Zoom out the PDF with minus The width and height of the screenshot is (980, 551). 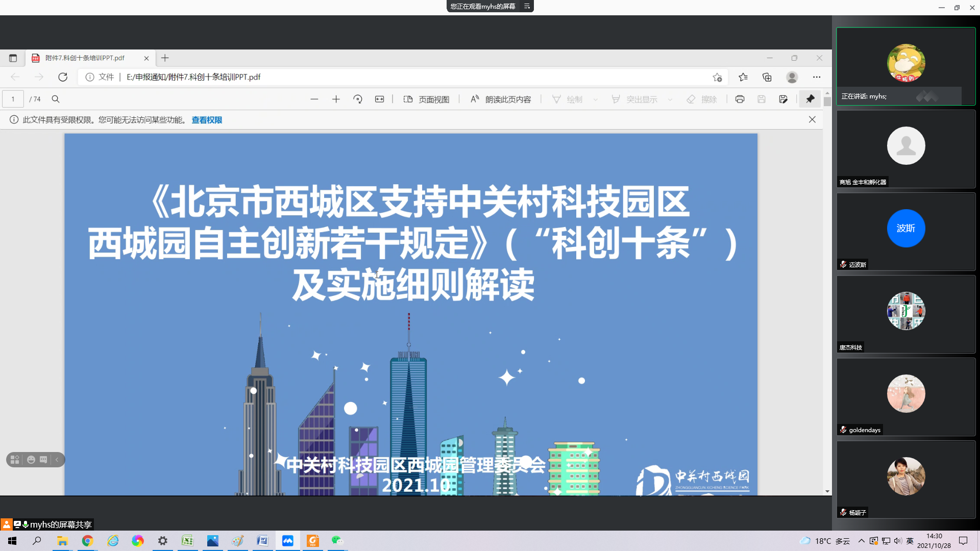point(314,99)
